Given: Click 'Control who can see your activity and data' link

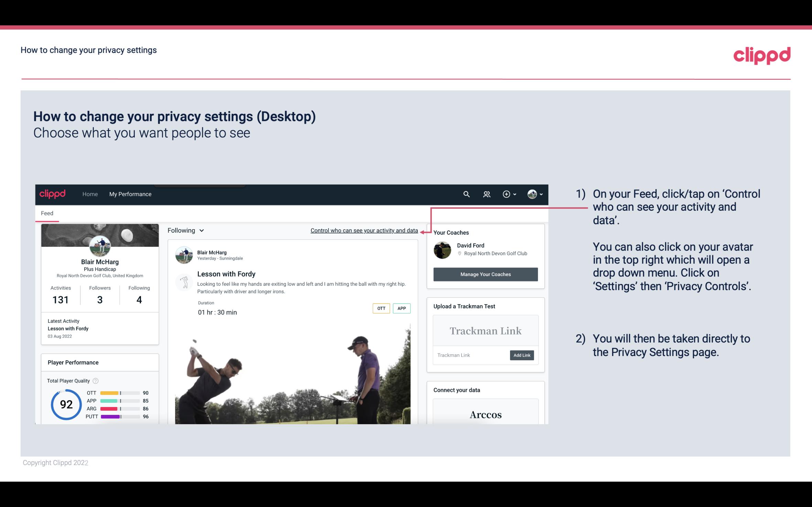Looking at the screenshot, I should [x=364, y=230].
